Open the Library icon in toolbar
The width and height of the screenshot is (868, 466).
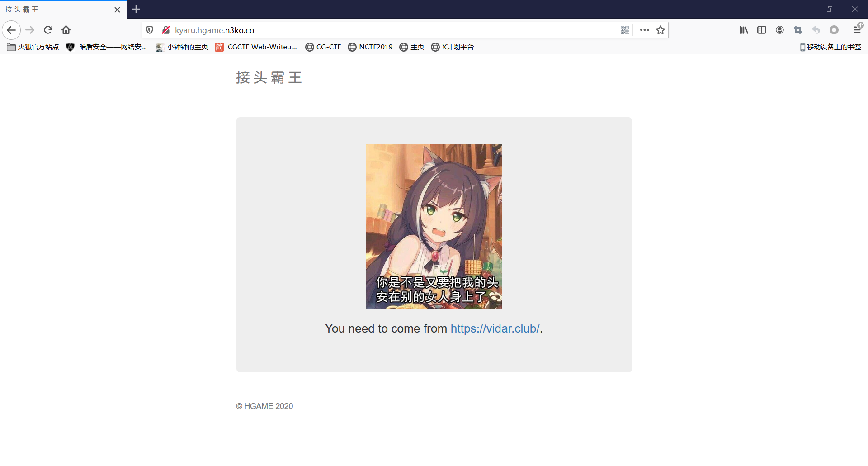[x=744, y=30]
